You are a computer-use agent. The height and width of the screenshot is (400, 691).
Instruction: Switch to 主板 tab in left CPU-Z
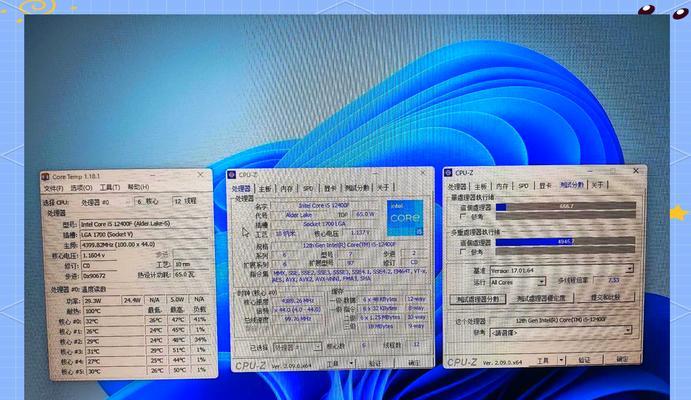pyautogui.click(x=264, y=189)
